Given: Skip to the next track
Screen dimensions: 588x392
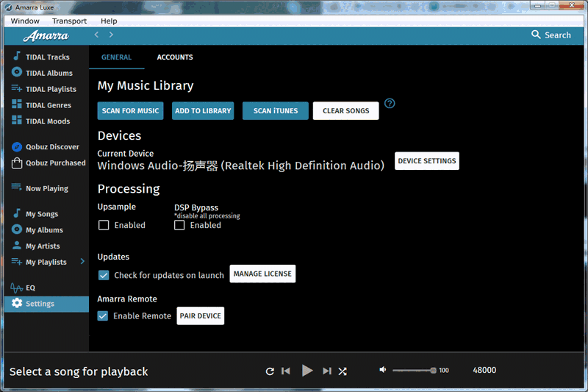Looking at the screenshot, I should (327, 371).
